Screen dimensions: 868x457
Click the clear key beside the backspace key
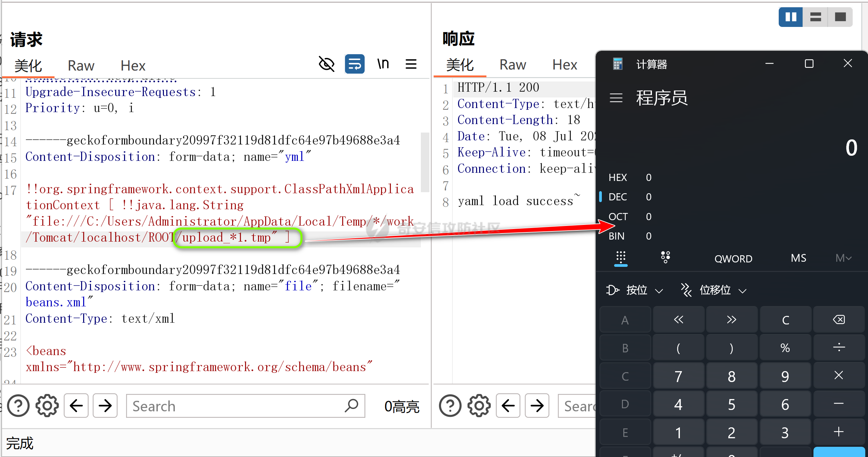(x=786, y=319)
